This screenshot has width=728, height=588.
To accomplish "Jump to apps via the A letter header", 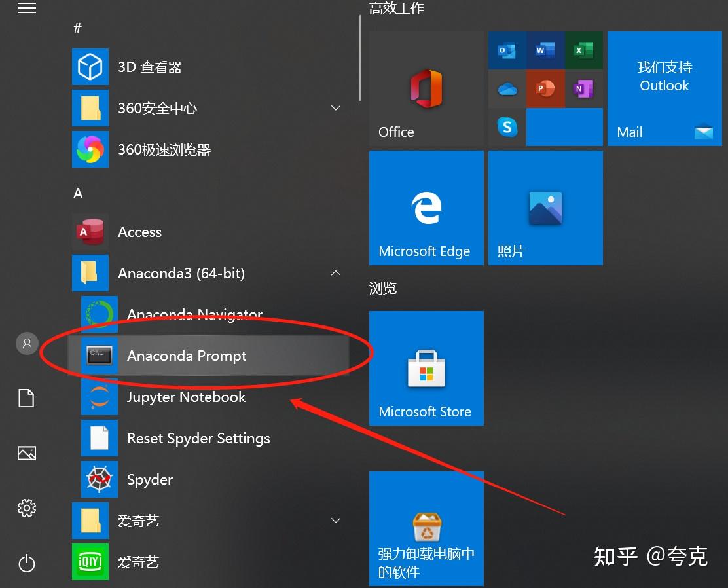I will point(78,193).
